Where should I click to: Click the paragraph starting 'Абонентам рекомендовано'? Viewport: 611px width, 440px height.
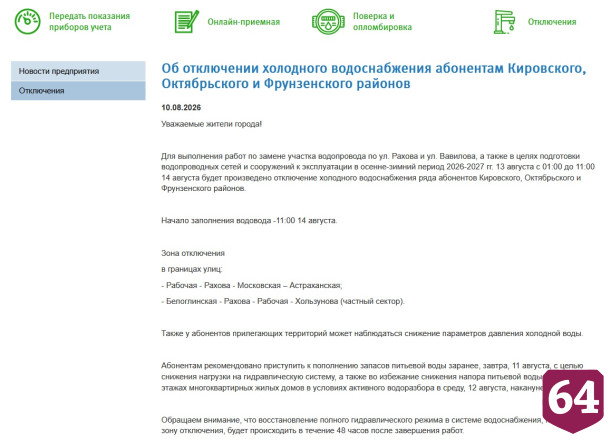(372, 377)
